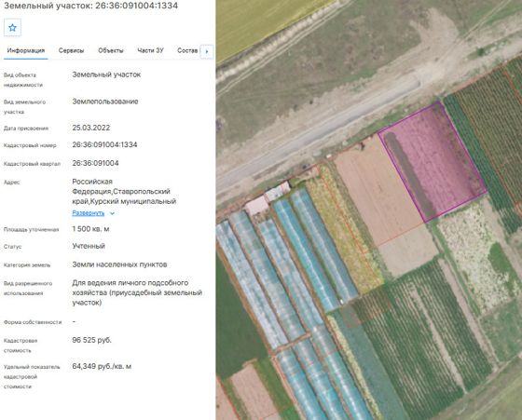Switch to the Части ЗУ tab
Image resolution: width=522 pixels, height=420 pixels.
[150, 50]
